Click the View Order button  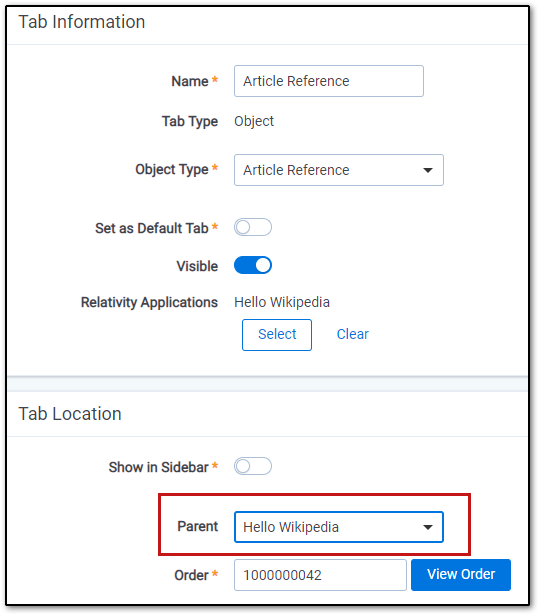[x=461, y=575]
